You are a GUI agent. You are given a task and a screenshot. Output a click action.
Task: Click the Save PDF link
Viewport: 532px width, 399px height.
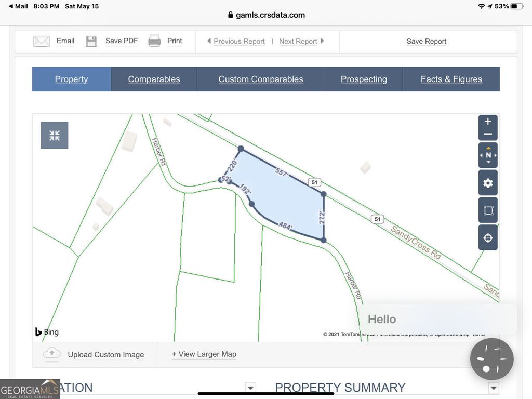(122, 41)
